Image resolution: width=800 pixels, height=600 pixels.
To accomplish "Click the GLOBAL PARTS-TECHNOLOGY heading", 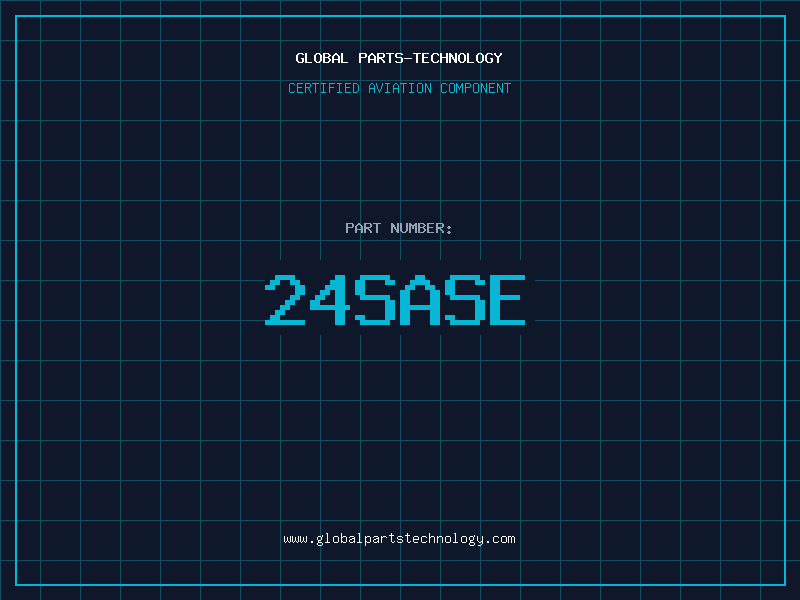I will (x=399, y=58).
